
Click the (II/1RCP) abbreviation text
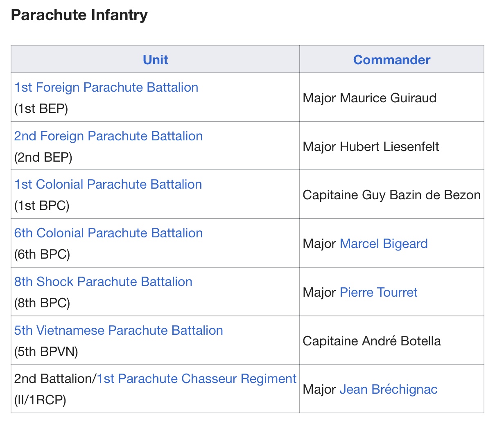pyautogui.click(x=40, y=400)
